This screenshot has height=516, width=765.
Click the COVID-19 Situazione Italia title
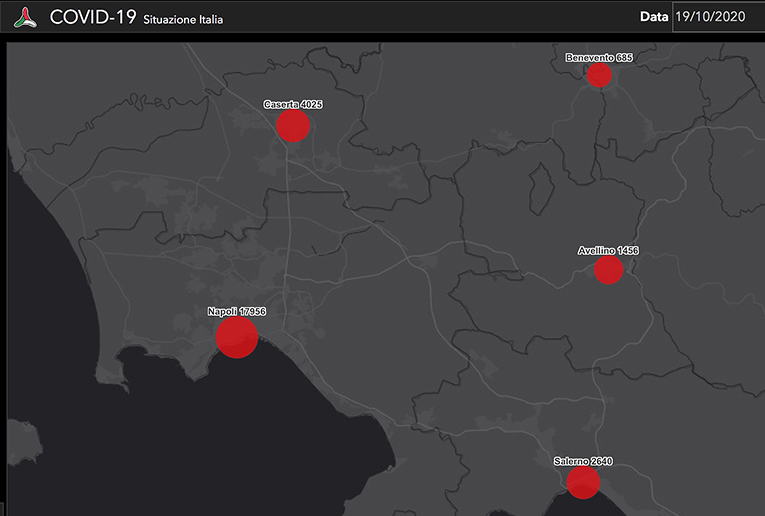(x=137, y=18)
